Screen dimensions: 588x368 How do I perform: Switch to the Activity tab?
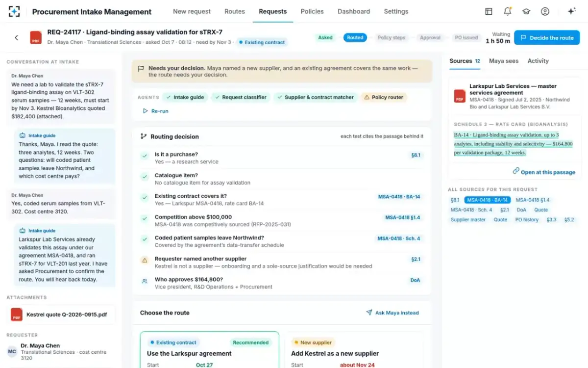(x=538, y=61)
